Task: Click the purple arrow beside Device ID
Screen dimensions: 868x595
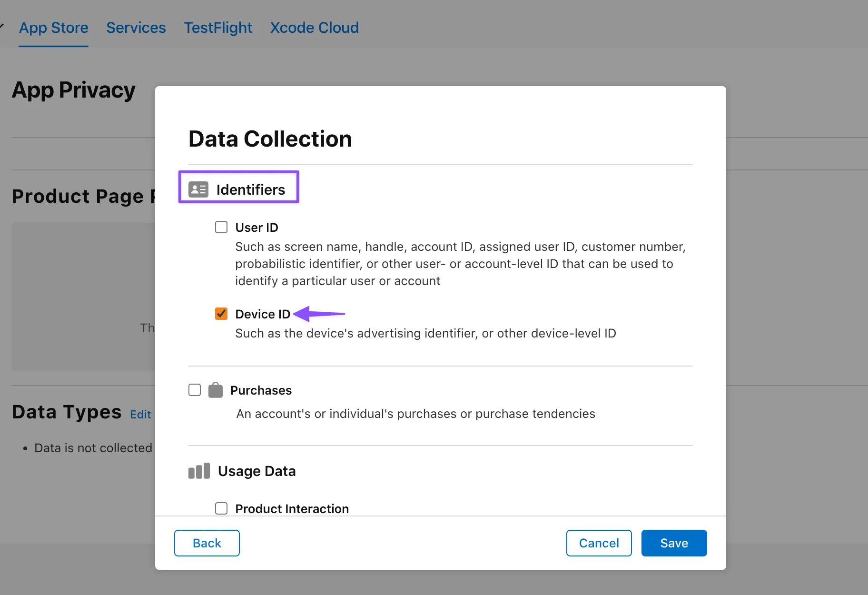Action: (319, 314)
